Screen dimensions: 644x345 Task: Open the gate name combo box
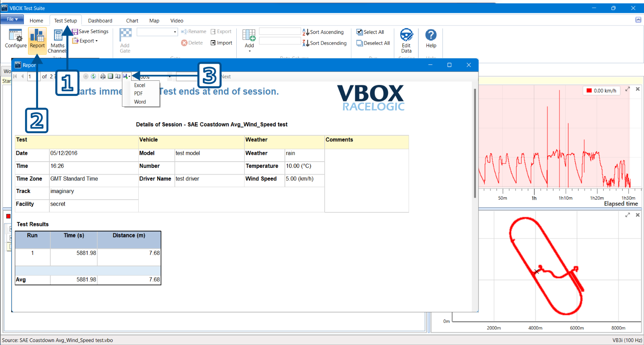point(157,32)
